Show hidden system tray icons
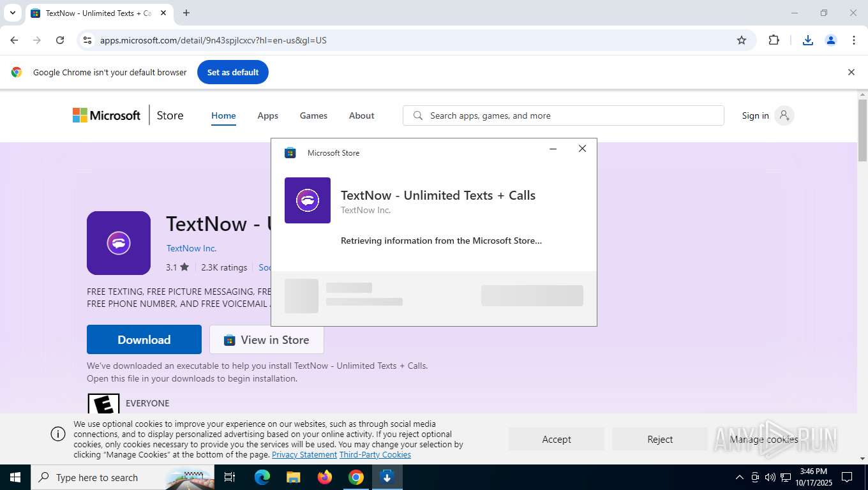Viewport: 868px width, 490px height. (x=740, y=477)
